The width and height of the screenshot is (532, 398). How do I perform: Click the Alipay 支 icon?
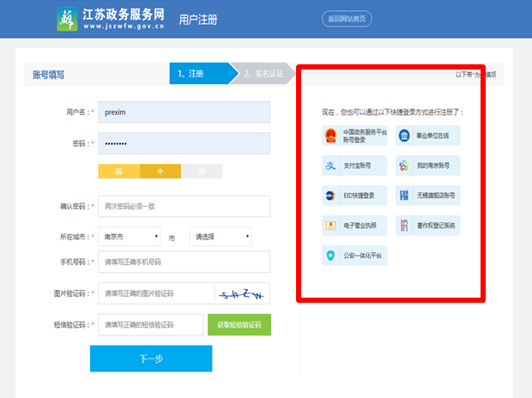[x=330, y=166]
